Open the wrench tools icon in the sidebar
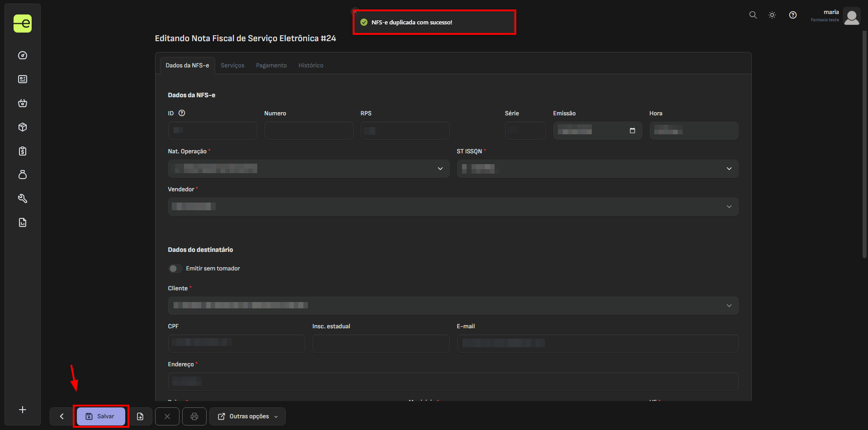The height and width of the screenshot is (430, 868). click(x=23, y=198)
